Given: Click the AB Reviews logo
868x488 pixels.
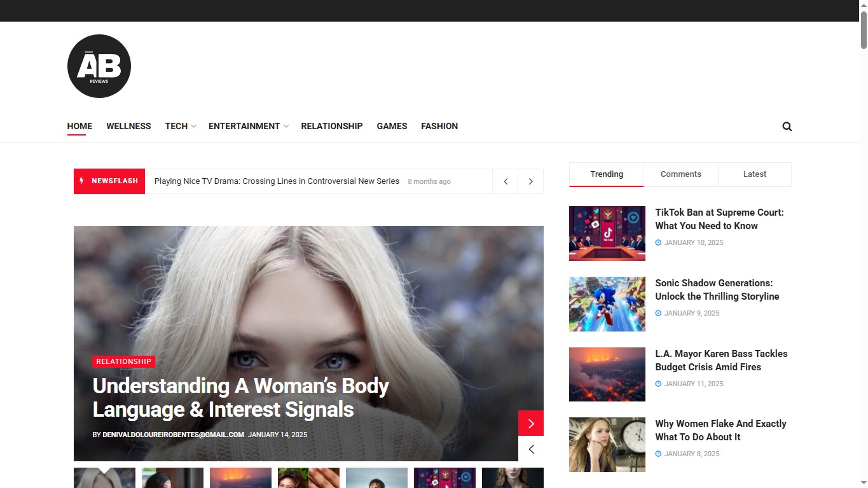Looking at the screenshot, I should pyautogui.click(x=99, y=66).
